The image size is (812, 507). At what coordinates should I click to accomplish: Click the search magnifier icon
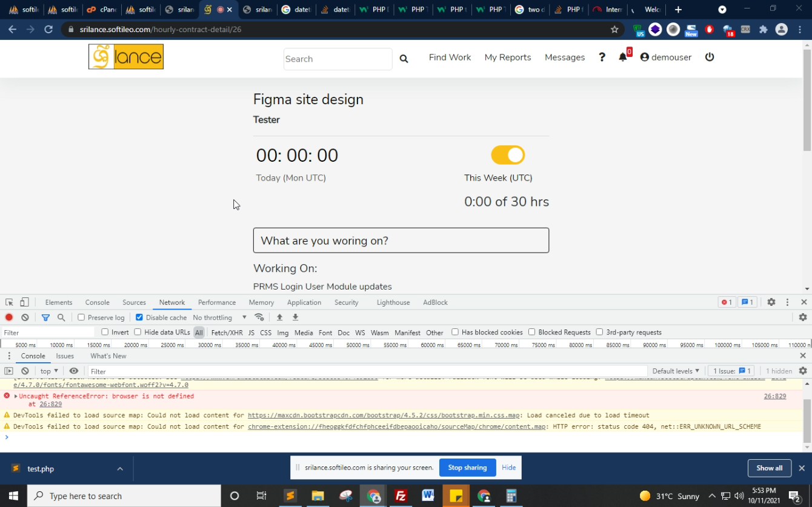(x=404, y=59)
